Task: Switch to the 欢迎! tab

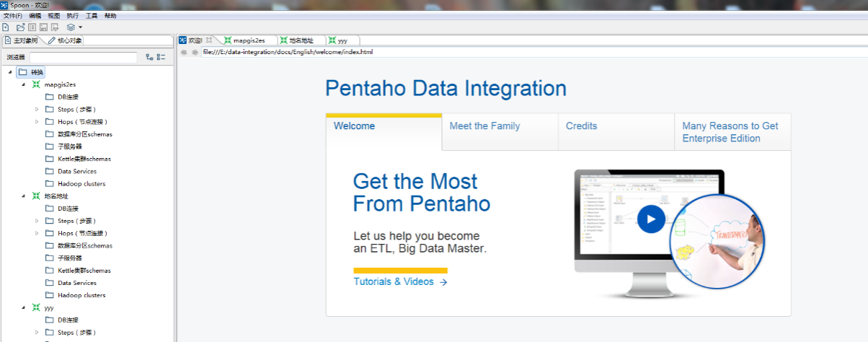Action: pyautogui.click(x=195, y=40)
